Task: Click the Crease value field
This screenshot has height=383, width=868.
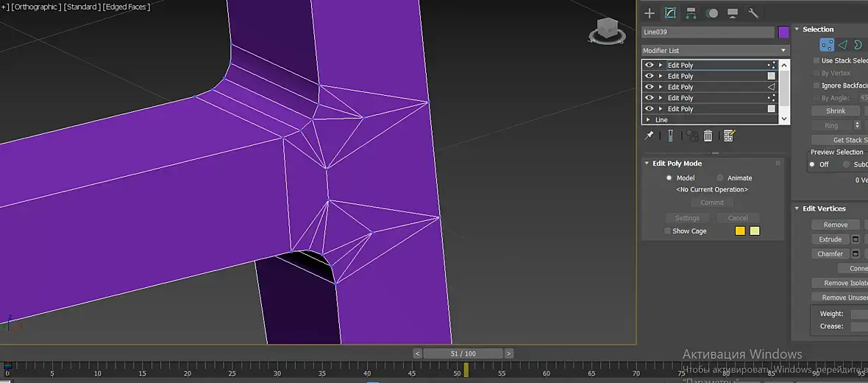Action: point(859,326)
